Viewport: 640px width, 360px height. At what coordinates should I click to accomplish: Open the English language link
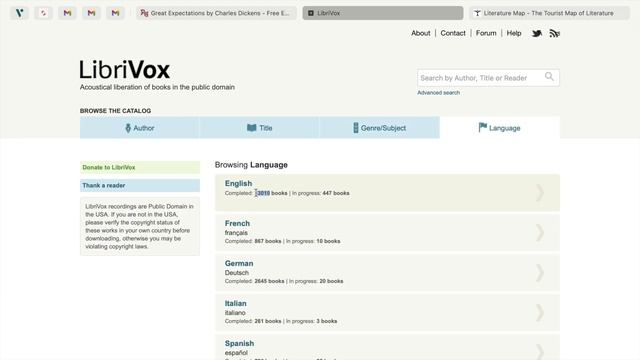[238, 183]
